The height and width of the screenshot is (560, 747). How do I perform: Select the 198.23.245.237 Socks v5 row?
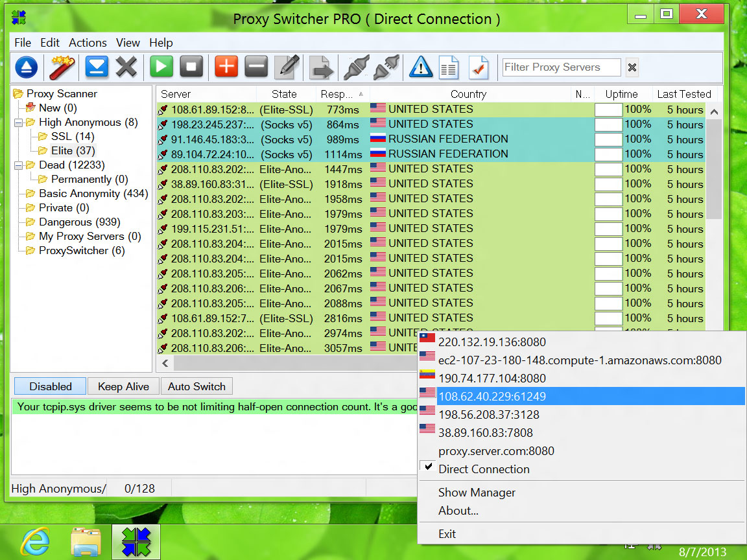431,124
